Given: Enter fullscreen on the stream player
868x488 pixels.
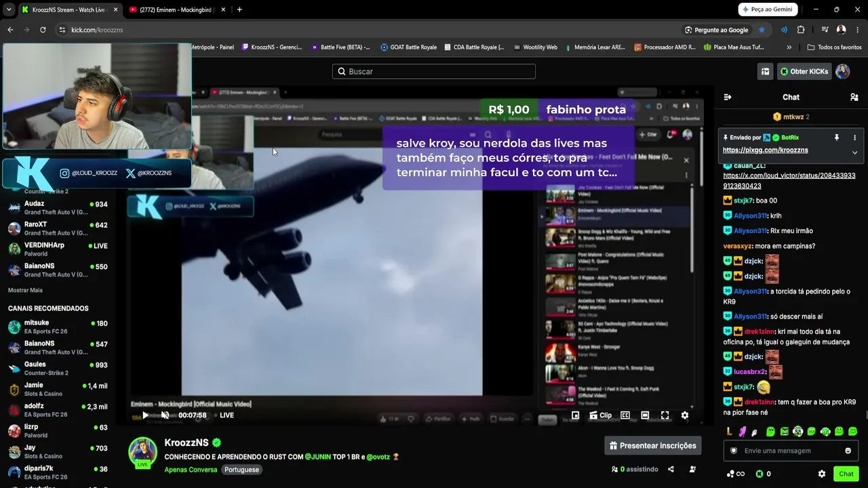Looking at the screenshot, I should pos(665,415).
